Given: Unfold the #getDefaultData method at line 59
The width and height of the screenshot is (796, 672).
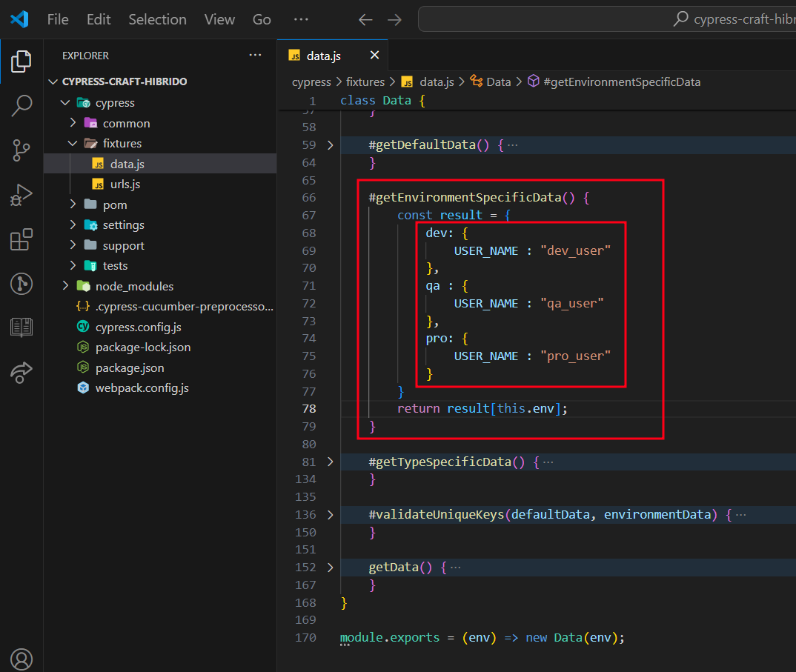Looking at the screenshot, I should (x=331, y=145).
